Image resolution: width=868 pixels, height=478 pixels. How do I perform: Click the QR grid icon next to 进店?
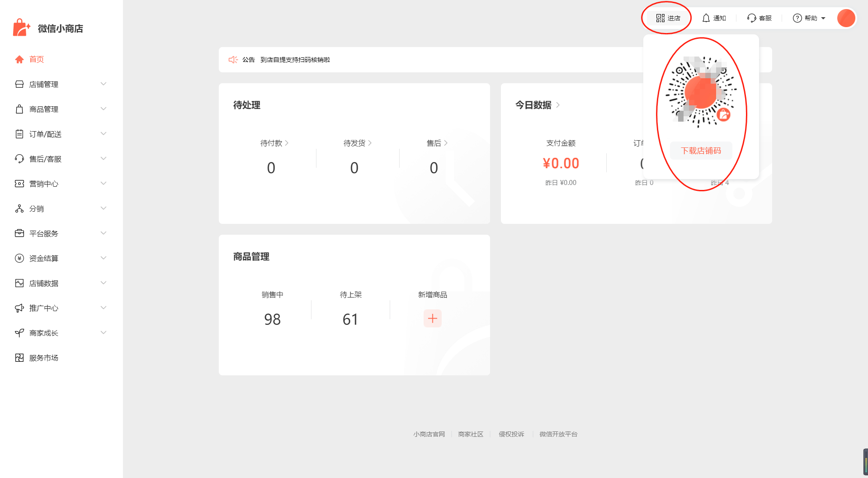click(x=660, y=18)
